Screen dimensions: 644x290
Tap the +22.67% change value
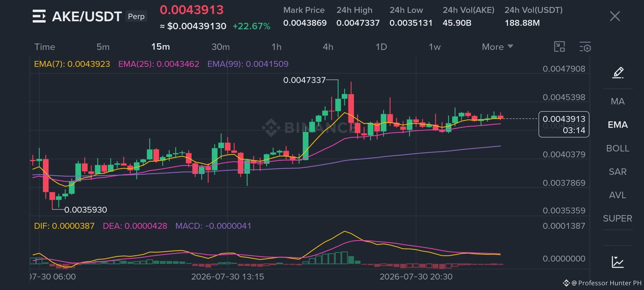[251, 26]
